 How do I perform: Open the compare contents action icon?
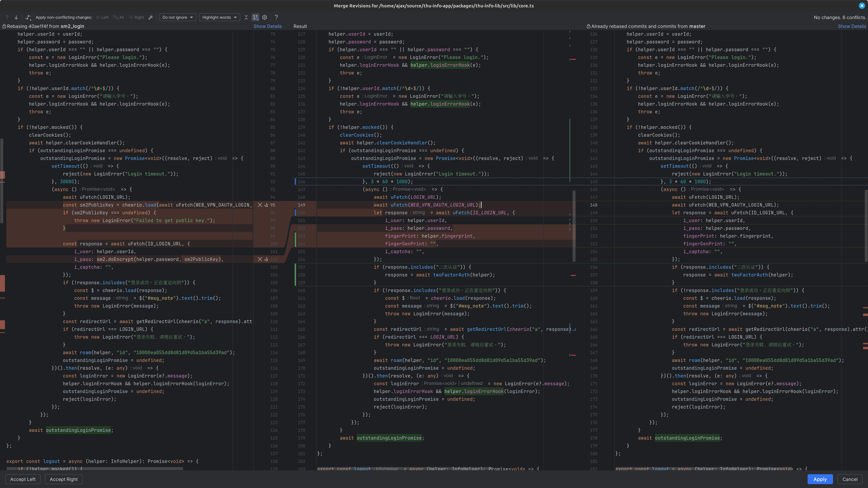point(28,17)
